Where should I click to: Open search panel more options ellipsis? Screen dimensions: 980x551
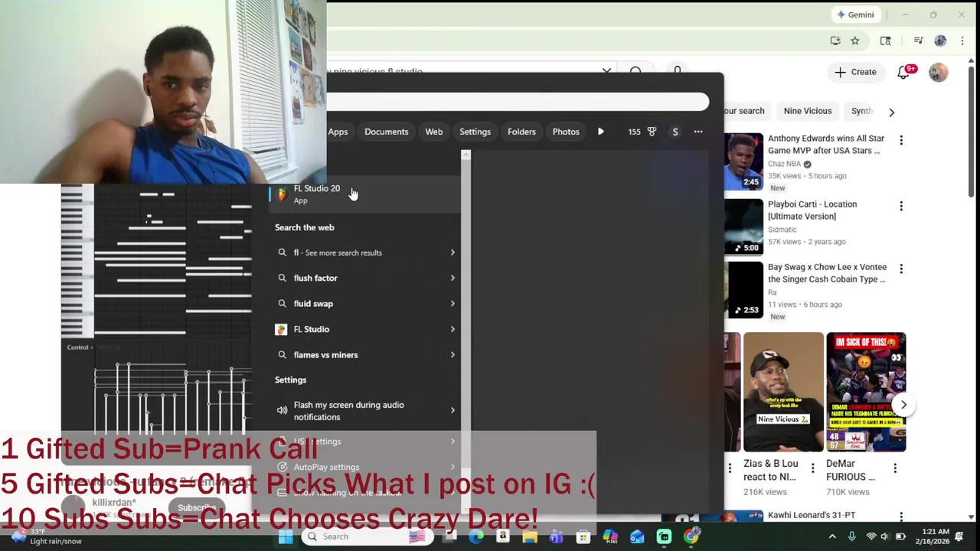coord(698,132)
